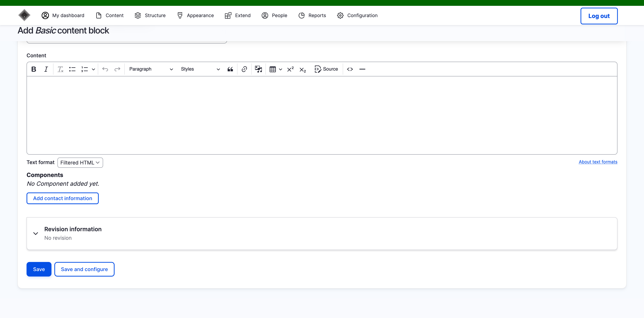This screenshot has width=644, height=318.
Task: Expand the Revision information section
Action: coord(73,229)
